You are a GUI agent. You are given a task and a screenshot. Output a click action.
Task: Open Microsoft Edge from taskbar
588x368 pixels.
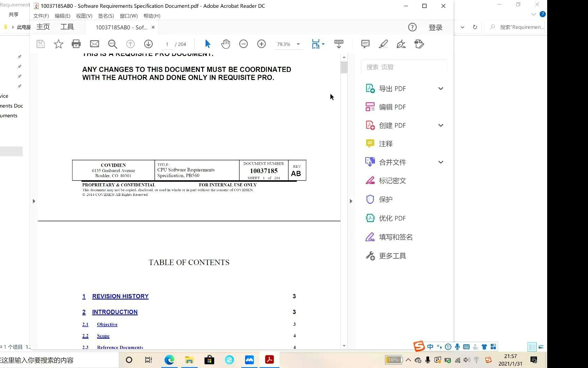[169, 360]
